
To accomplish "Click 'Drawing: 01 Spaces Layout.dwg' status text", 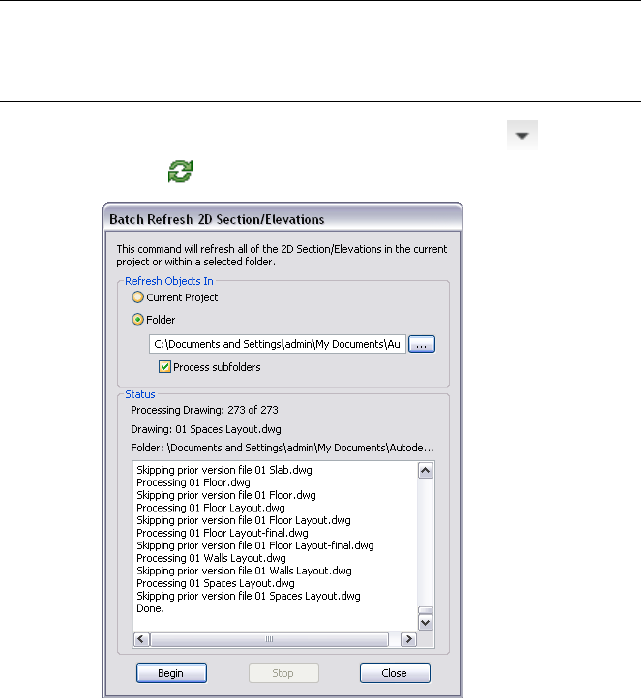I will coord(206,429).
